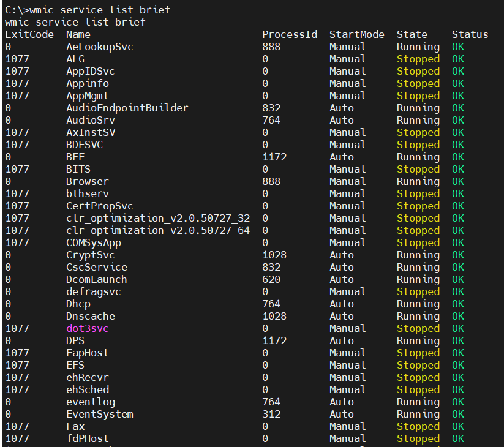The image size is (504, 447).
Task: Select clr_optimization_v2.0.50727_64 service name
Action: 158,230
